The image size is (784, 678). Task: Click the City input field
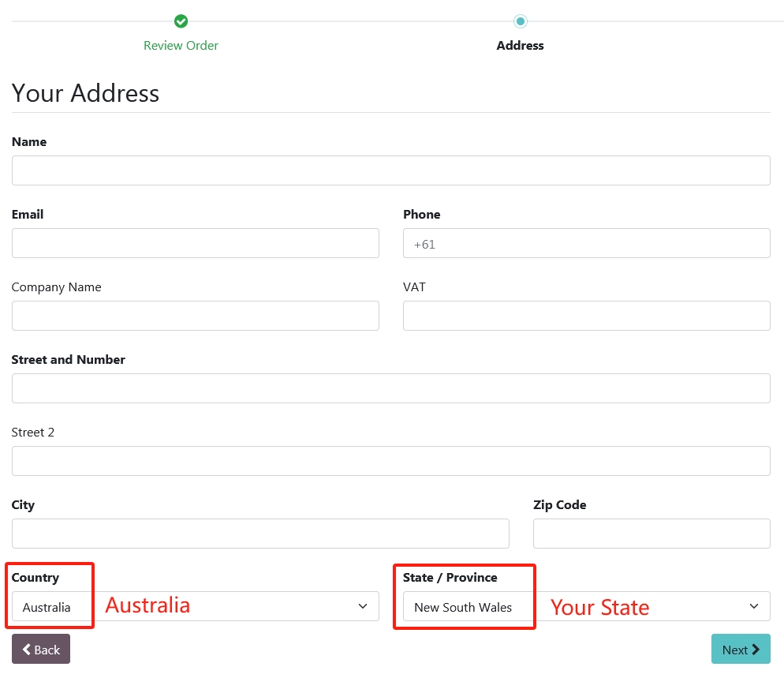(260, 533)
